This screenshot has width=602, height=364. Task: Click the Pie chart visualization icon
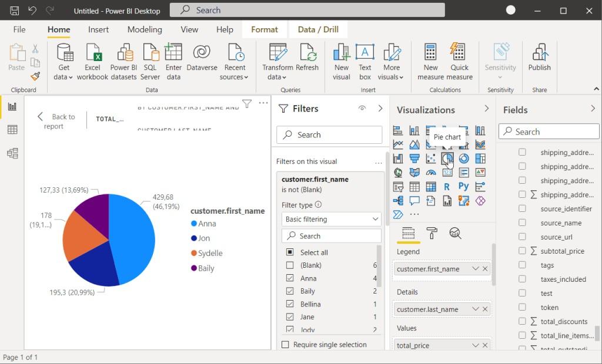pos(447,159)
